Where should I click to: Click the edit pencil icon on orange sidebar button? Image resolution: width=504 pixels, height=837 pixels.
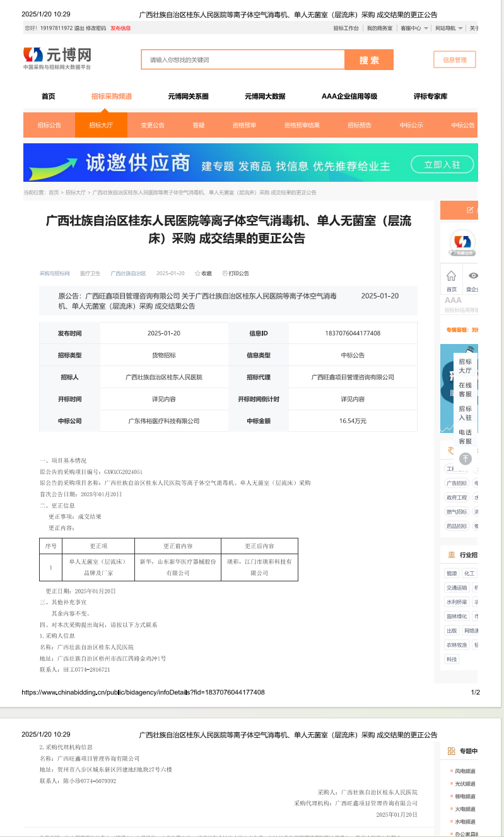tap(470, 210)
